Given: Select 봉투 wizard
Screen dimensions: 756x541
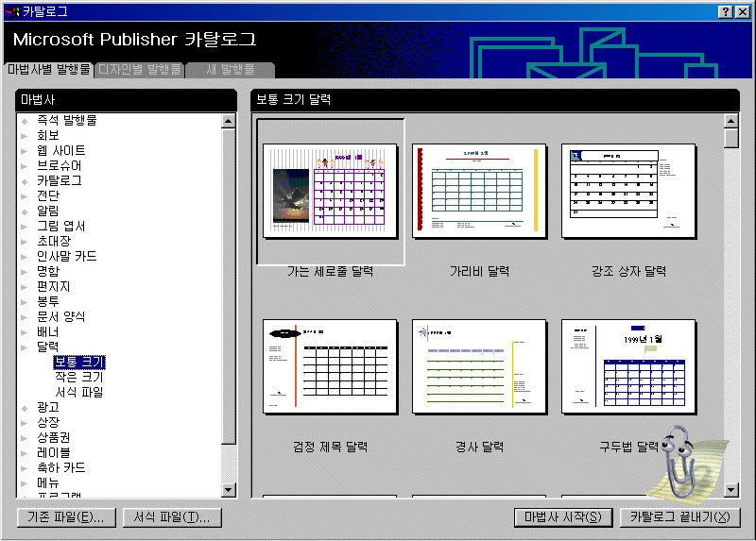Looking at the screenshot, I should [x=48, y=301].
